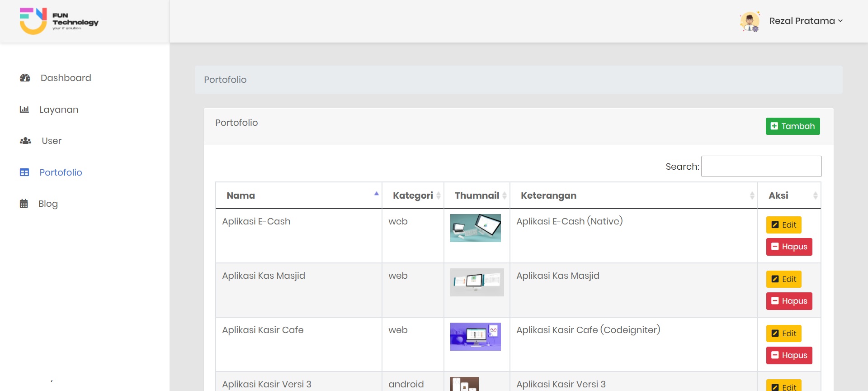
Task: Edit the Aplikasi E-Cash entry
Action: click(783, 225)
